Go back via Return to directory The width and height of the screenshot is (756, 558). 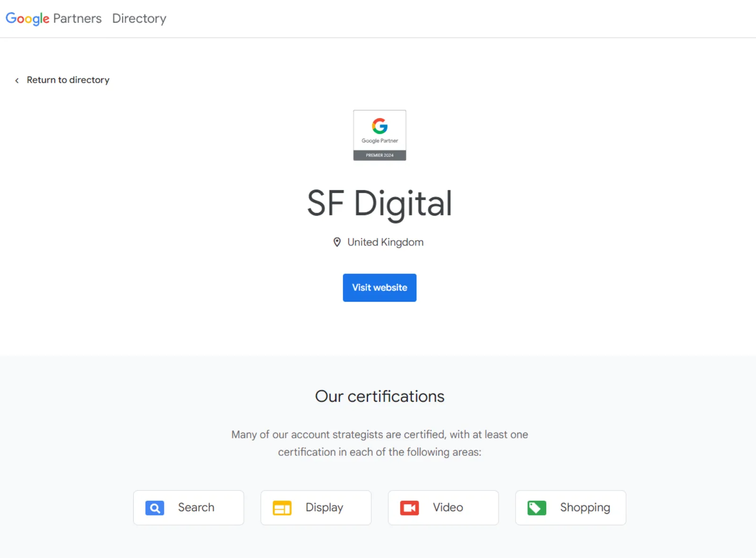(x=68, y=80)
